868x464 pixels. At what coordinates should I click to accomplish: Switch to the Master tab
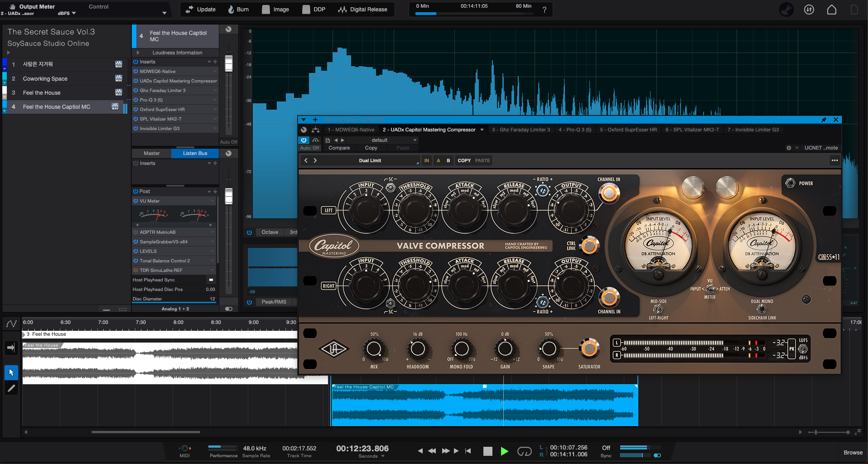pos(151,153)
